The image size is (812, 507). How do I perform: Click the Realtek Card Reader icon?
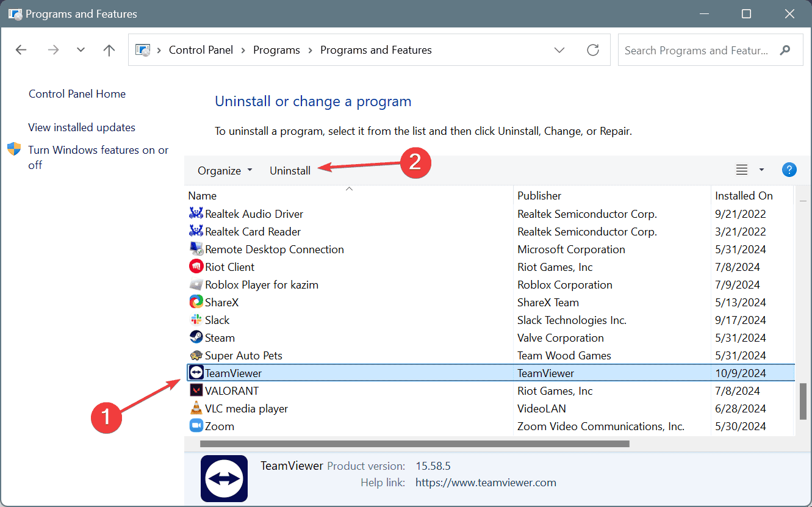pyautogui.click(x=196, y=231)
